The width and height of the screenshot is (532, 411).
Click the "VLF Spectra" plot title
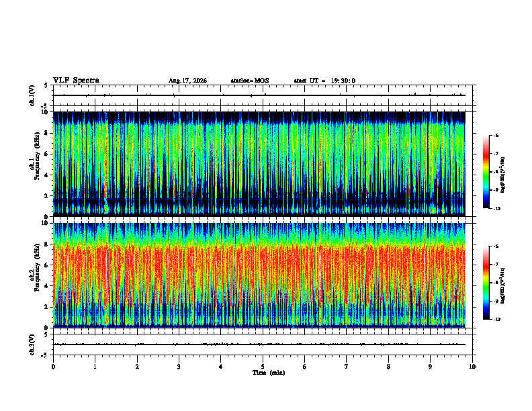point(76,81)
